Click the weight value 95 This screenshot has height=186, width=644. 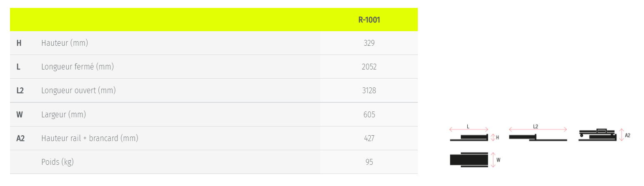(369, 162)
